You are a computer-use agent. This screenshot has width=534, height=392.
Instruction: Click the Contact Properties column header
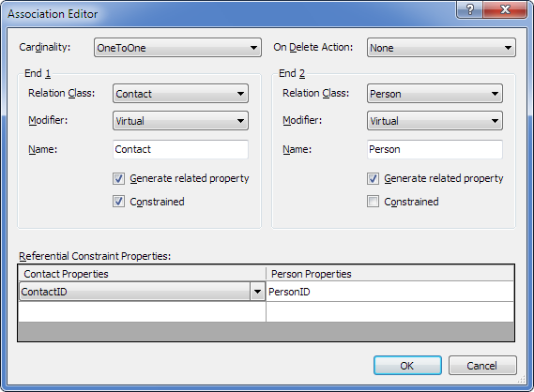point(142,274)
